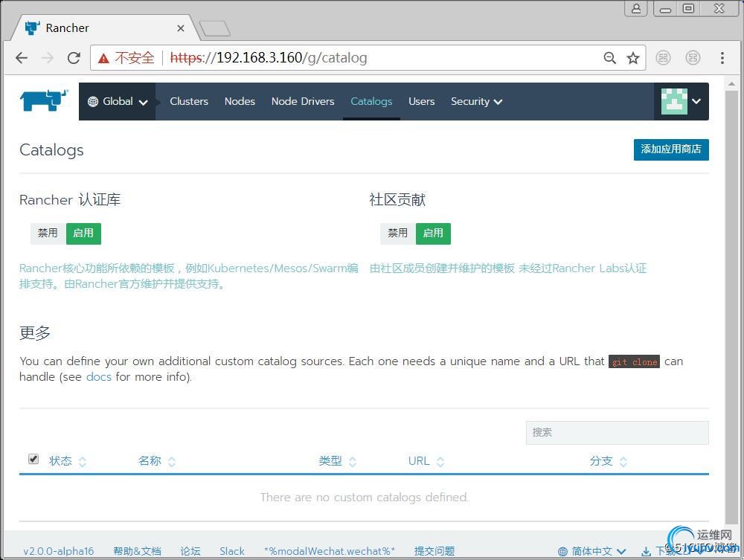
Task: Click the 添加应用商店 button
Action: click(x=671, y=149)
